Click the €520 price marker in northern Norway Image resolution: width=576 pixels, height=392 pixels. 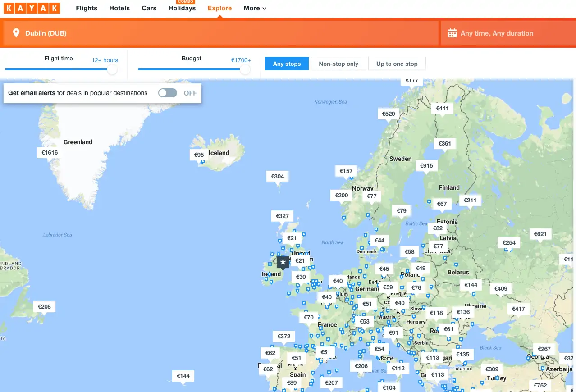[x=388, y=114]
